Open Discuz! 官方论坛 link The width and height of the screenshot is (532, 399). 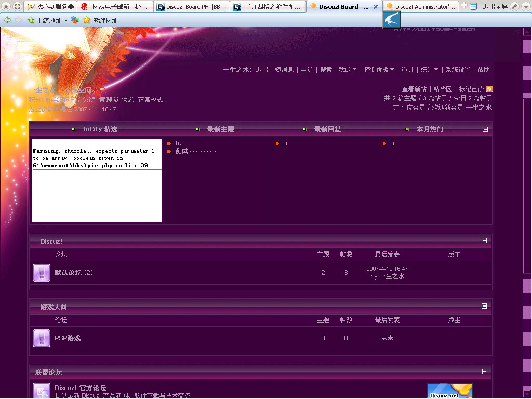81,388
